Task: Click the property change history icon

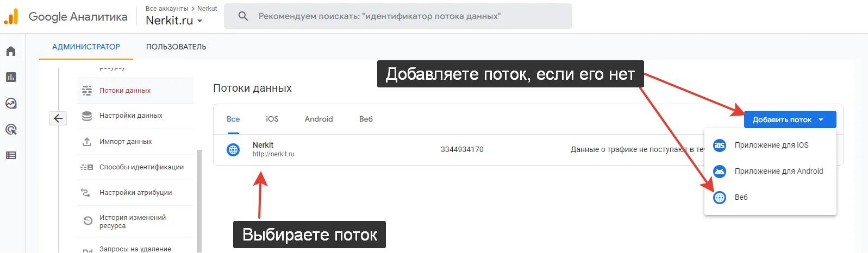Action: point(88,221)
